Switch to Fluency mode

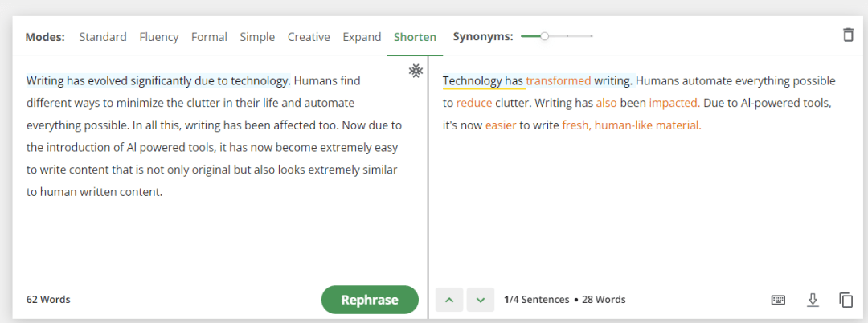point(159,37)
